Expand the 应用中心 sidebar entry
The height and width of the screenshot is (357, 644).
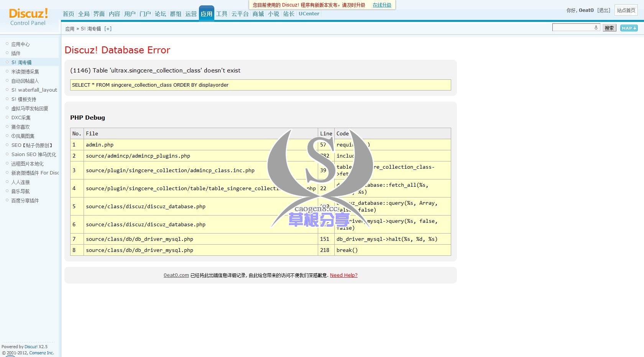point(21,44)
